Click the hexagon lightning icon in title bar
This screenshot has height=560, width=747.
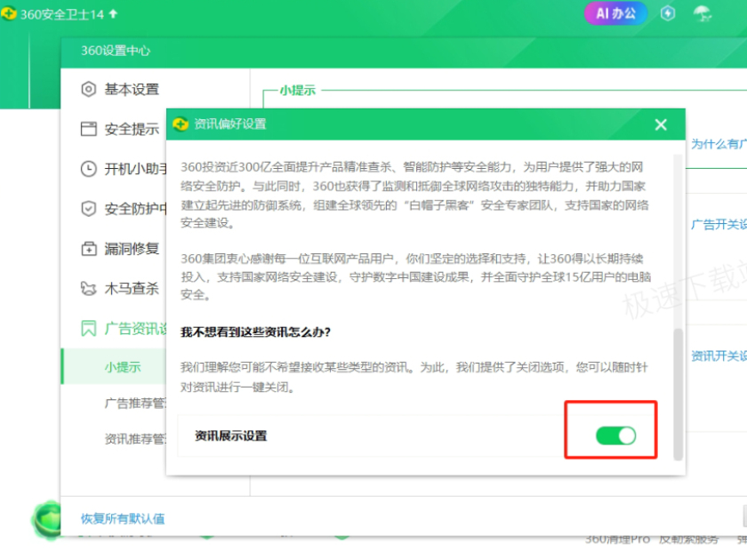[668, 13]
